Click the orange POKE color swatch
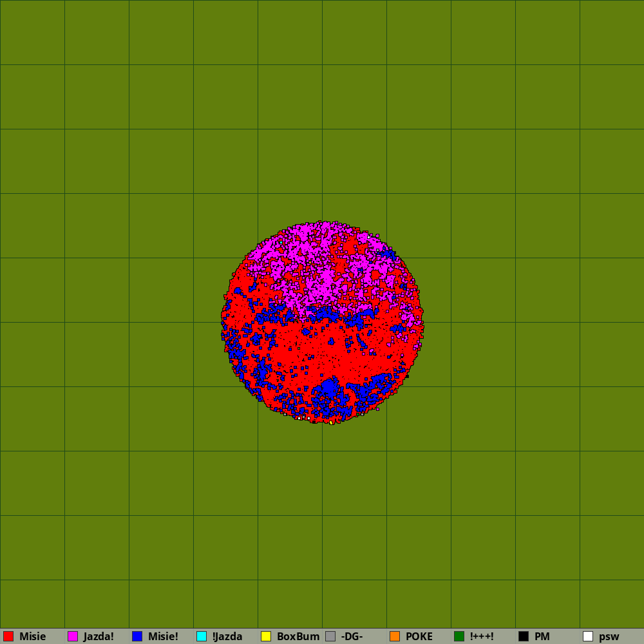The height and width of the screenshot is (644, 644). pos(395,636)
